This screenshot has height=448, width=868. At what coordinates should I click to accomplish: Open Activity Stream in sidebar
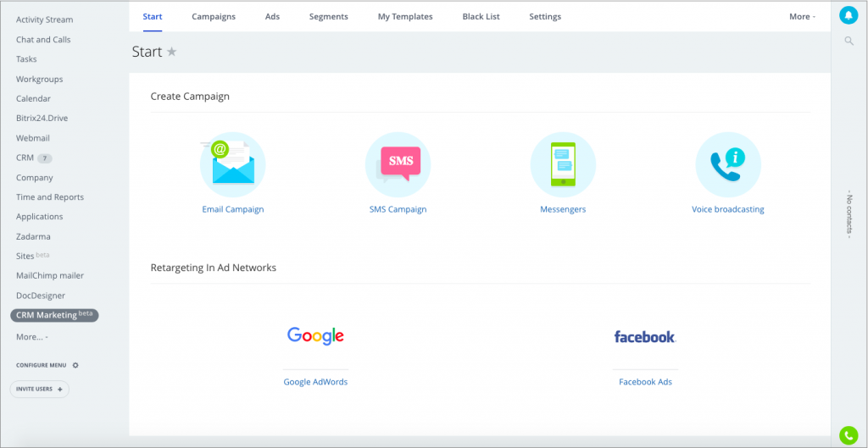(x=44, y=20)
